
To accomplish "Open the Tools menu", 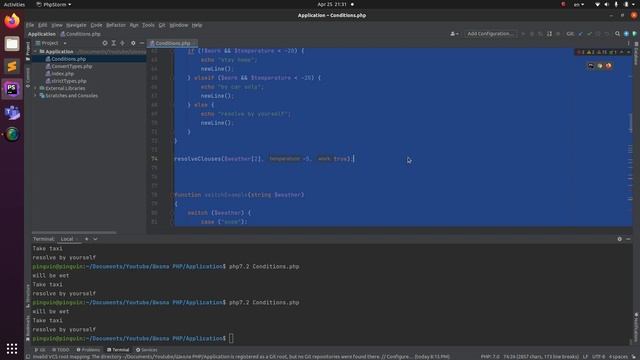I will pos(148,25).
